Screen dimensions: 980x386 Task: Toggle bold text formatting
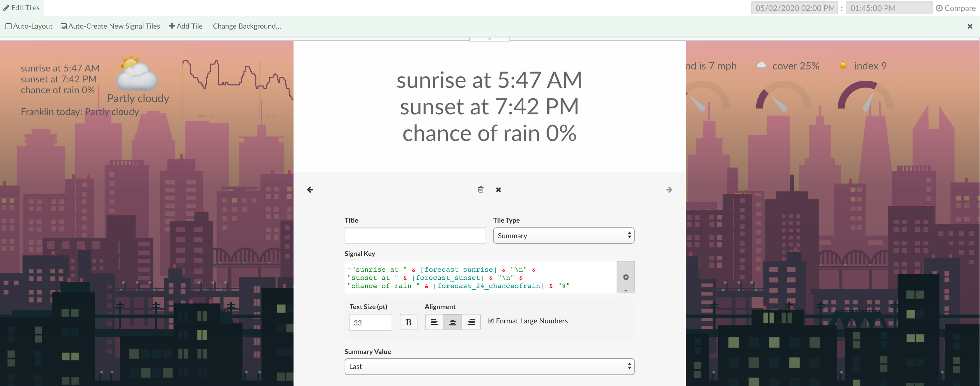pos(408,322)
